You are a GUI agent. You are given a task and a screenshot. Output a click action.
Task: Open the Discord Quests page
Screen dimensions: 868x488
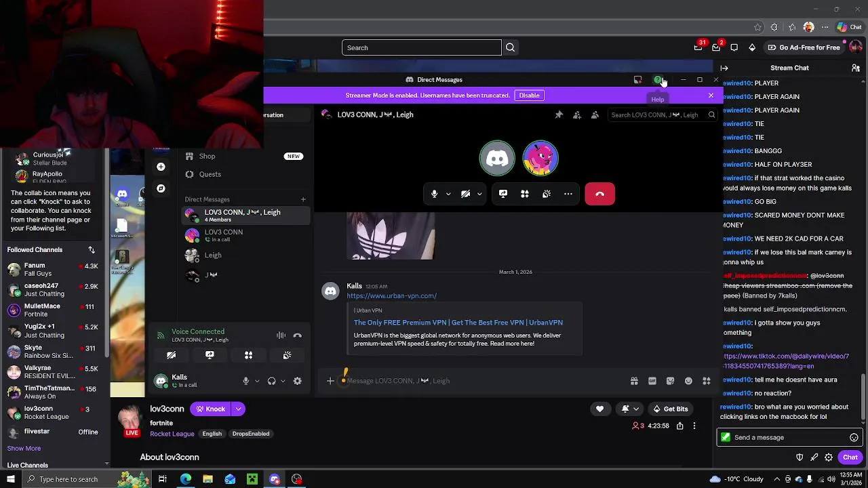pyautogui.click(x=245, y=174)
